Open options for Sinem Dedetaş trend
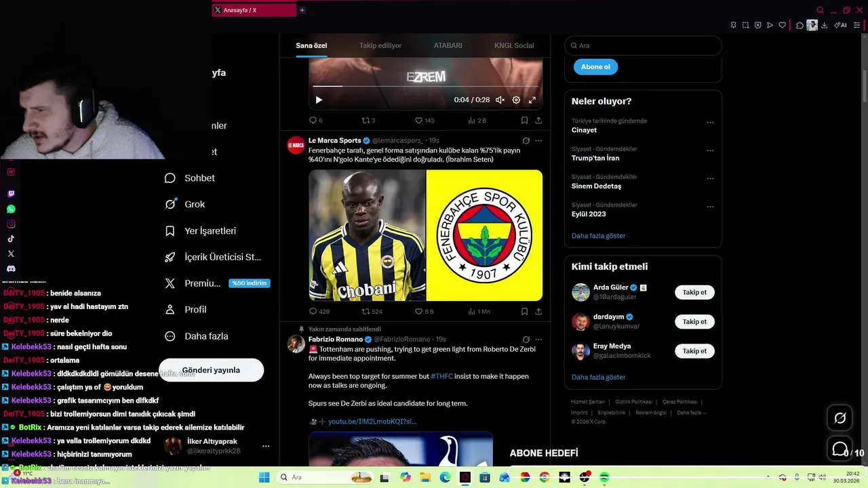The image size is (868, 488). click(710, 179)
